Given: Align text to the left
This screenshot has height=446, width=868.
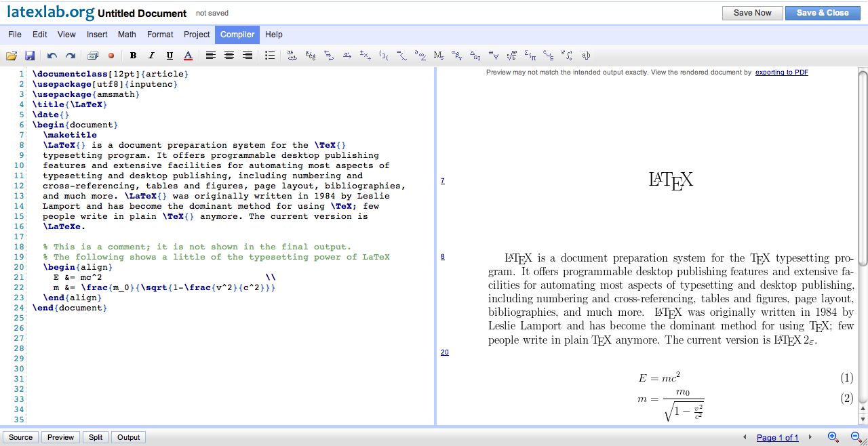Looking at the screenshot, I should tap(211, 56).
